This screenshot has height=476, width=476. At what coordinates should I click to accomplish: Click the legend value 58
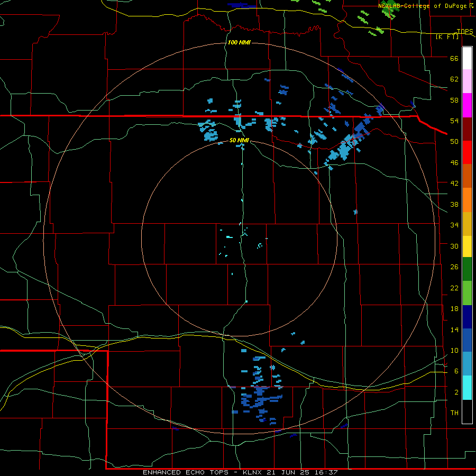click(x=454, y=100)
